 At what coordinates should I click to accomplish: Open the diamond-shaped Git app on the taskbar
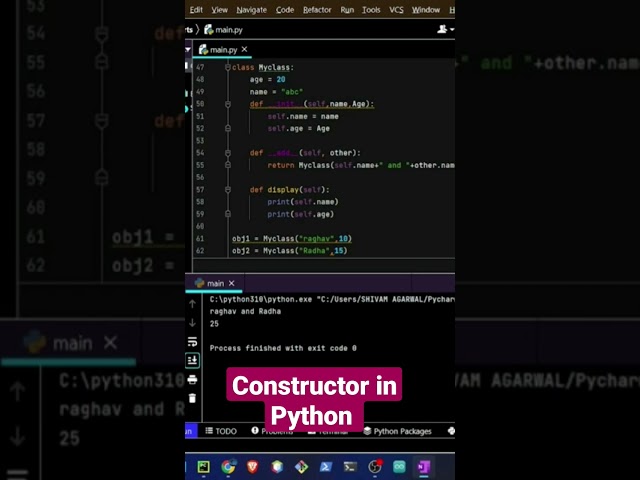(301, 467)
